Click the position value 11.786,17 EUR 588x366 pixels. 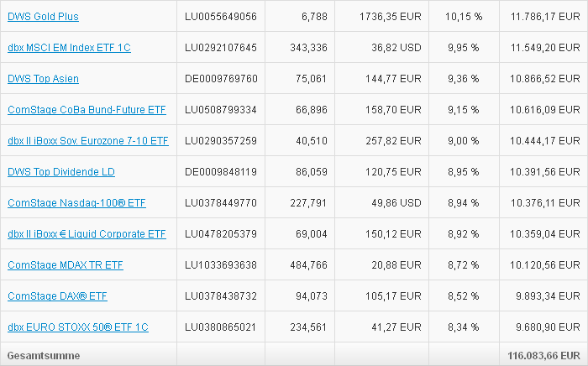coord(545,17)
